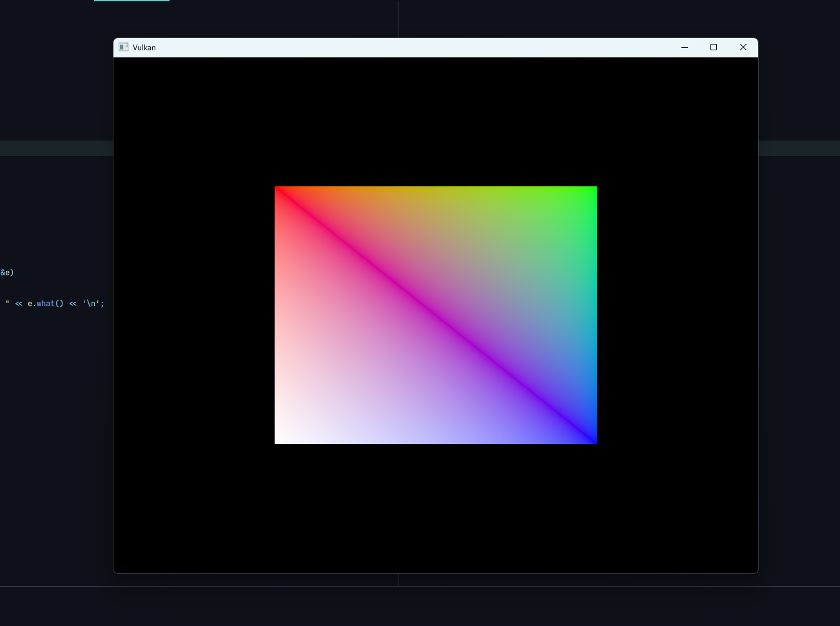The image size is (840, 626).
Task: Click the Vulkan application icon in the title bar
Action: pos(122,47)
